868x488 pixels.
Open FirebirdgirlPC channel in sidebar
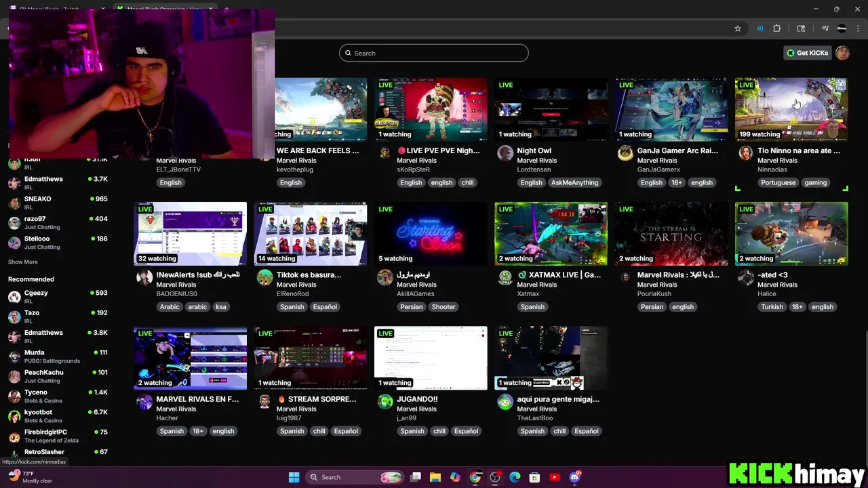pos(58,436)
